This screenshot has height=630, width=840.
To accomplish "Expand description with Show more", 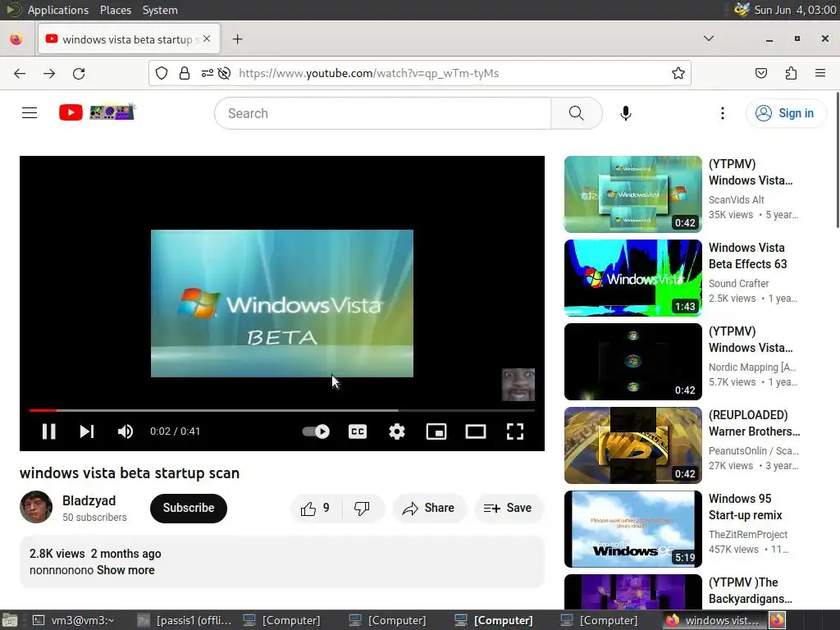I will [x=126, y=570].
